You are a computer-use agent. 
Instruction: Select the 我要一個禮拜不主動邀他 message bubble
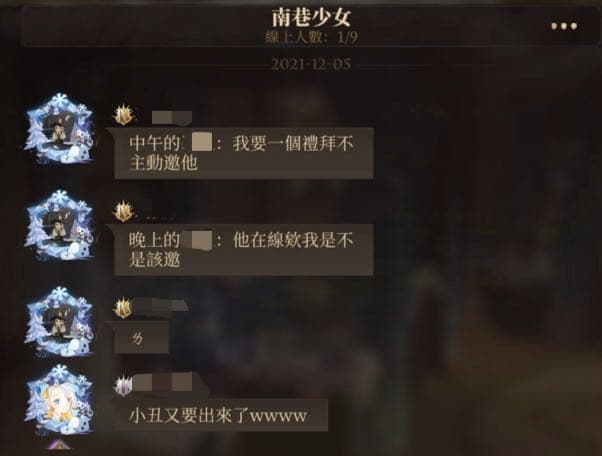pyautogui.click(x=244, y=154)
